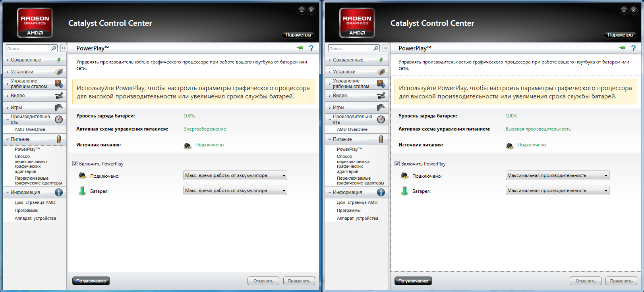Collapse Производительность section in right window

tap(357, 119)
